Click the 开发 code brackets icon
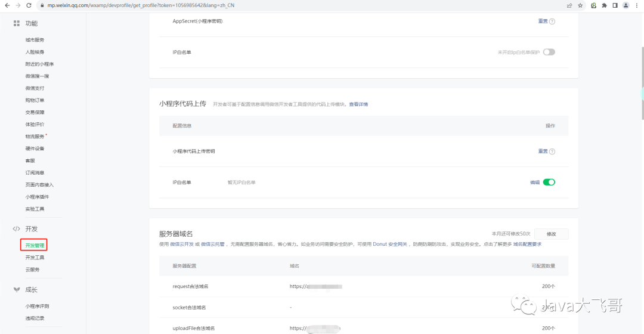The height and width of the screenshot is (334, 644). point(17,229)
